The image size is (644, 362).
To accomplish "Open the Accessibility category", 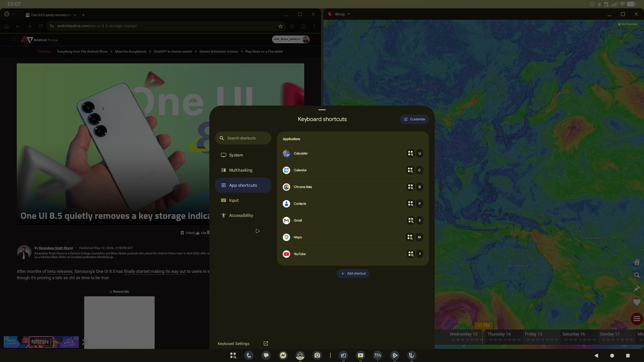I will point(243,215).
